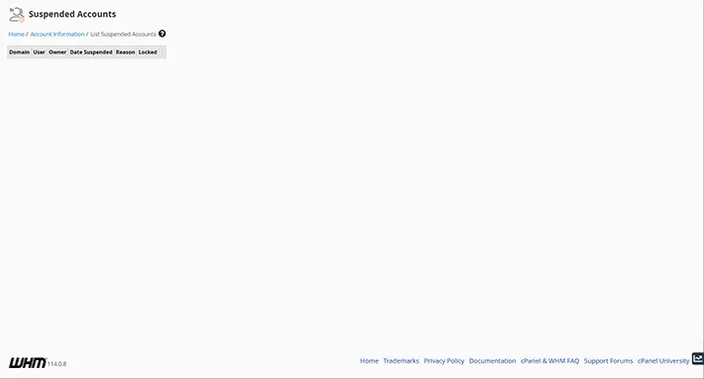
Task: Click List Suspended Accounts breadcrumb text
Action: point(123,34)
